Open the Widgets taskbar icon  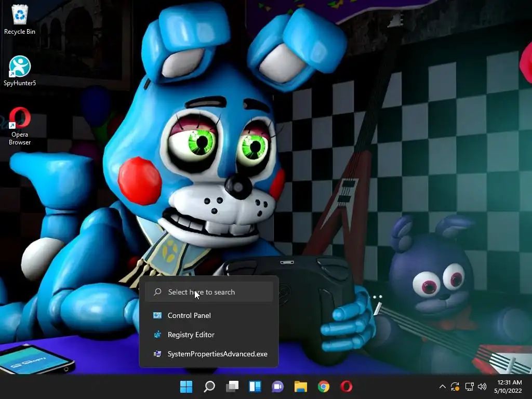click(x=255, y=387)
